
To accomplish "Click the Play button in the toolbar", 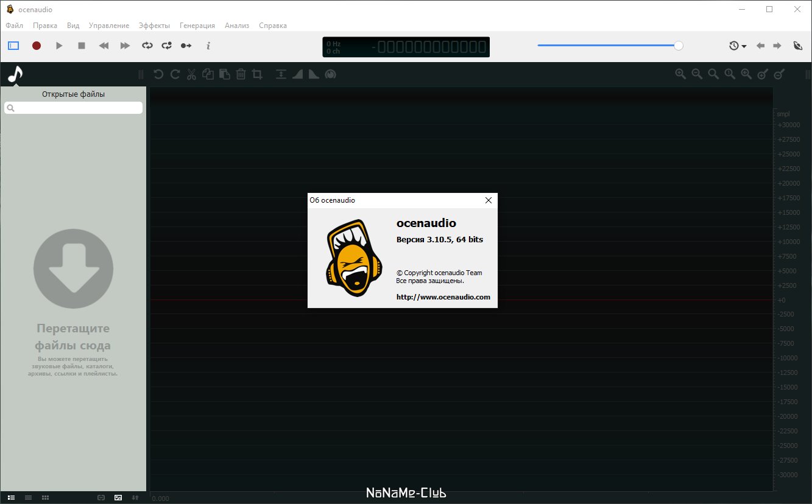I will (x=59, y=46).
